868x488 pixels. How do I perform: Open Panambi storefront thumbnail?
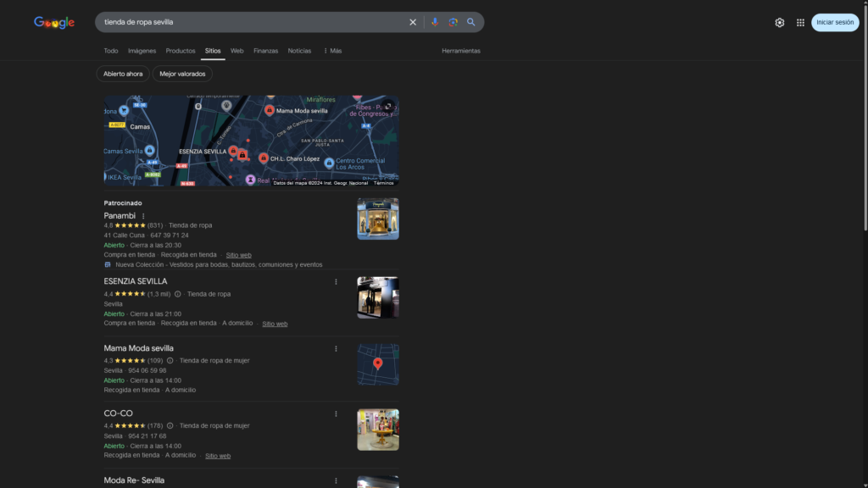pyautogui.click(x=378, y=219)
